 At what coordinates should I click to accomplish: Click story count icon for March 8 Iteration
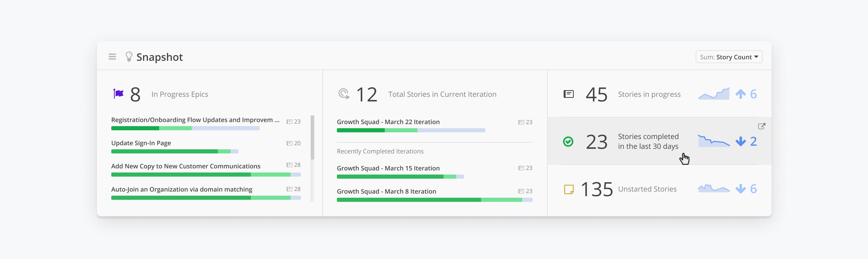521,191
